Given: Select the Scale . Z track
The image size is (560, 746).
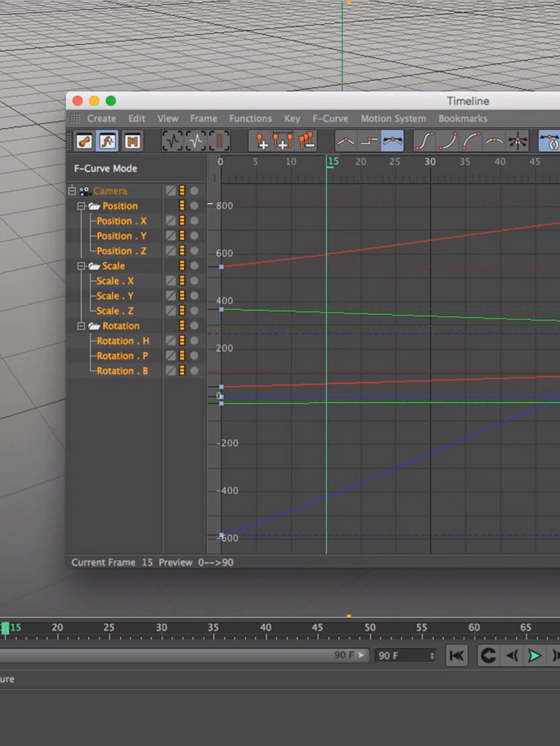Looking at the screenshot, I should [x=115, y=311].
